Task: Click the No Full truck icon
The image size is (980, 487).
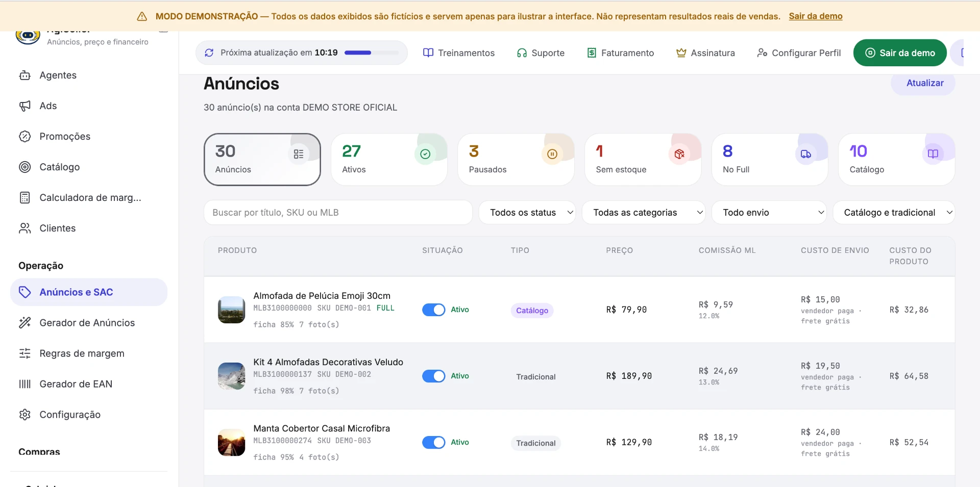Action: coord(805,154)
